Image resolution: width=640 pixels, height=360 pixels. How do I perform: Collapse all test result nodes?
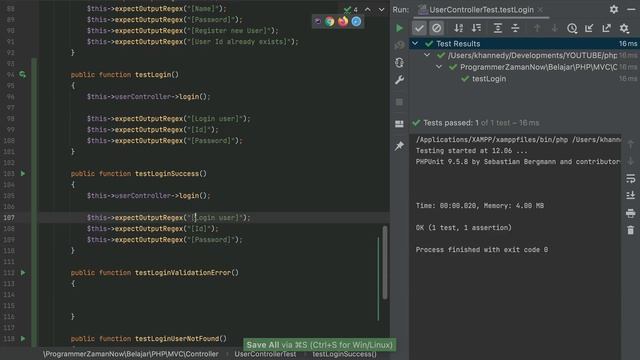pyautogui.click(x=515, y=28)
